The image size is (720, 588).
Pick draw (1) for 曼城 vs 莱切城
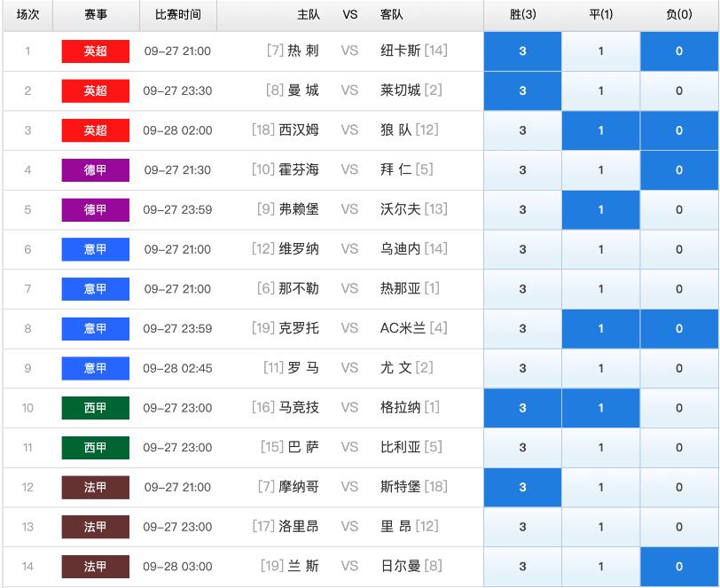[600, 90]
